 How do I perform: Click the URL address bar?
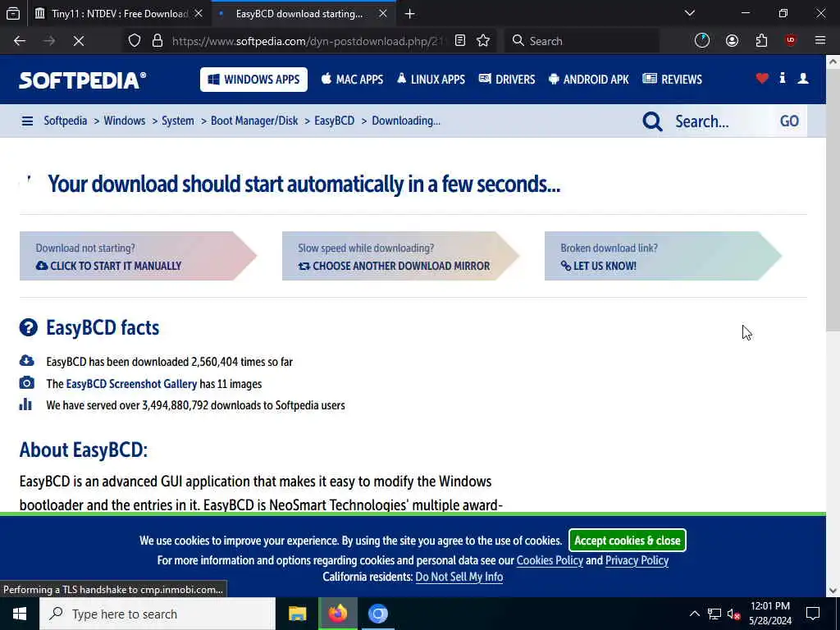click(x=308, y=41)
